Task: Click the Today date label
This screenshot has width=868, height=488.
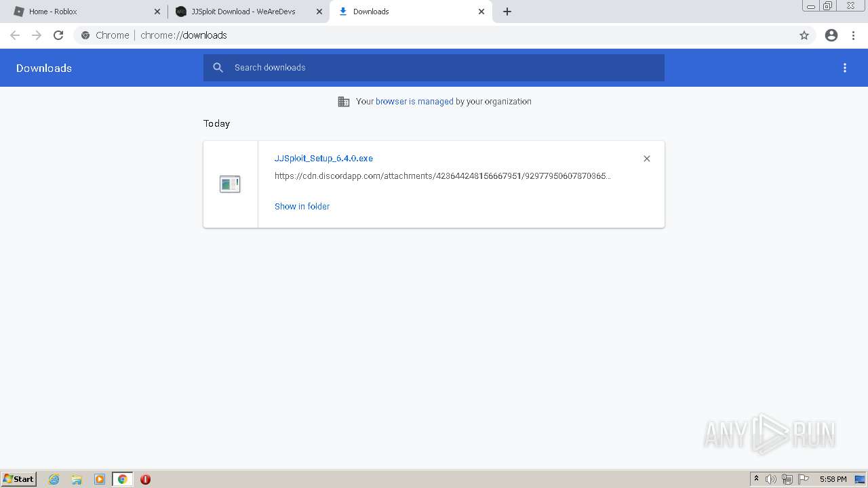Action: (x=217, y=123)
